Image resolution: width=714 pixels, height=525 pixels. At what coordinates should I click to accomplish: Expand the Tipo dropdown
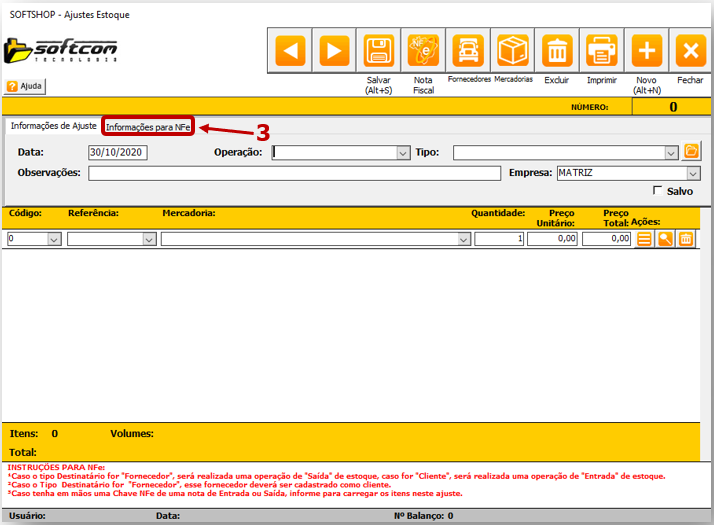(x=672, y=153)
